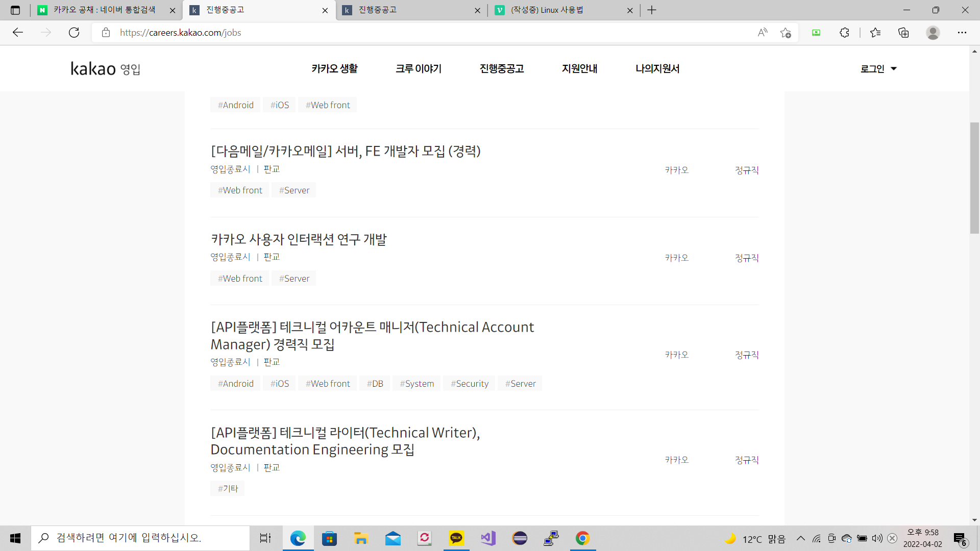This screenshot has height=551, width=980.
Task: Click the page vertical scrollbar thumb
Action: pos(974,178)
